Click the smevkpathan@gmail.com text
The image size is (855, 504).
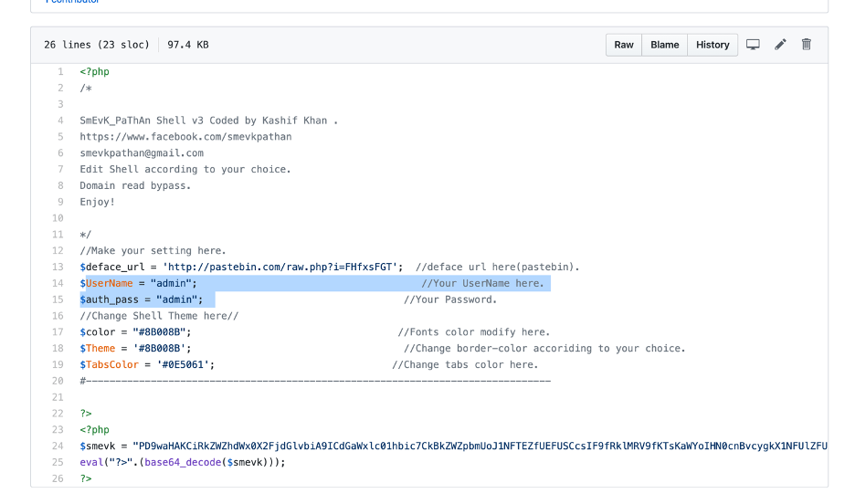point(142,153)
